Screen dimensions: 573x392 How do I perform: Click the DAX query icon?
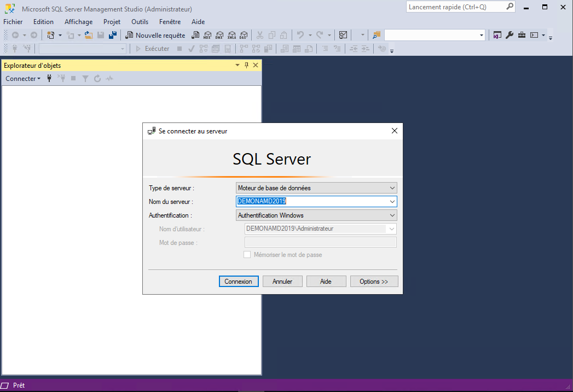(243, 35)
